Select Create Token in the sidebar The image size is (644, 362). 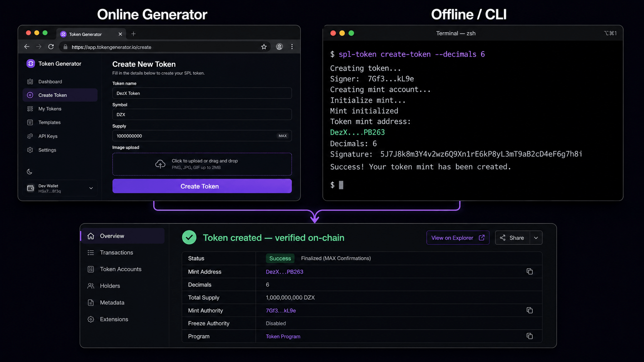pyautogui.click(x=60, y=95)
